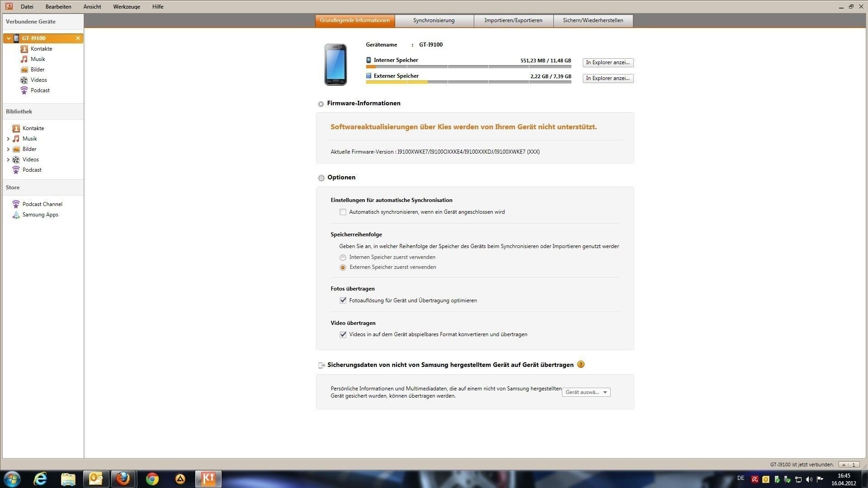868x488 pixels.
Task: Click 'GT-I9100 ist jetzt verbunden' status text
Action: pos(802,465)
